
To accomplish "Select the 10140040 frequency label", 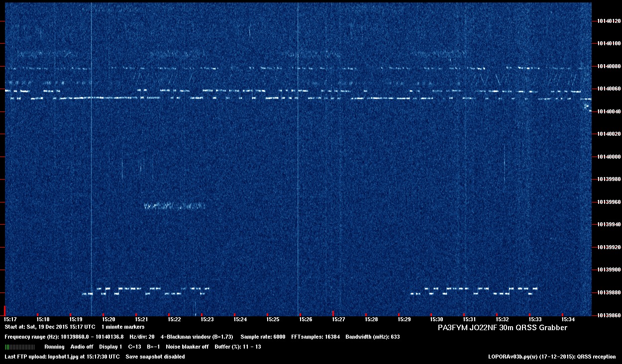I will pyautogui.click(x=609, y=111).
